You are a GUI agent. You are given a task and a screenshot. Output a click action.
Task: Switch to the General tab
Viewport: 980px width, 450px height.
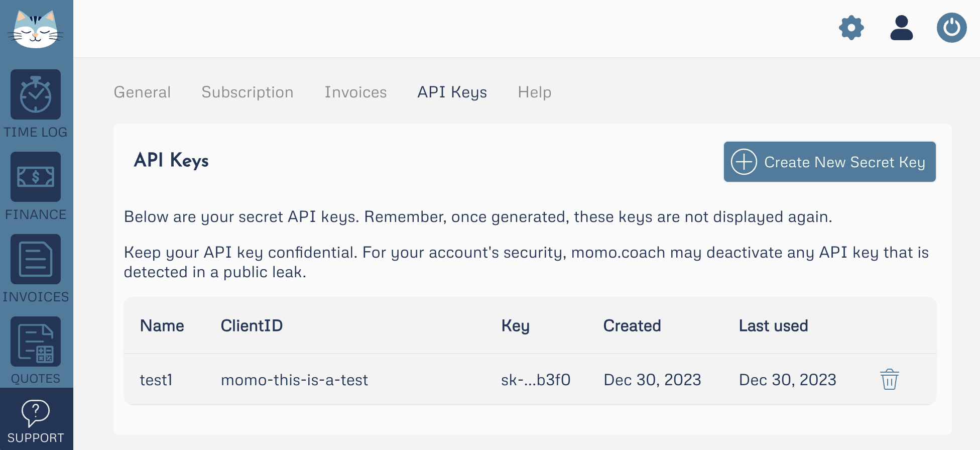tap(142, 92)
